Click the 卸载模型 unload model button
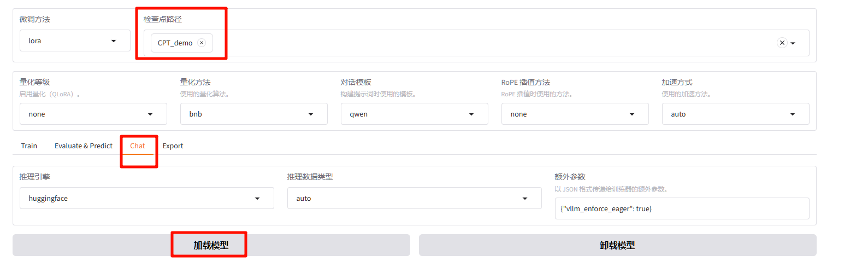The height and width of the screenshot is (261, 868). click(x=617, y=245)
